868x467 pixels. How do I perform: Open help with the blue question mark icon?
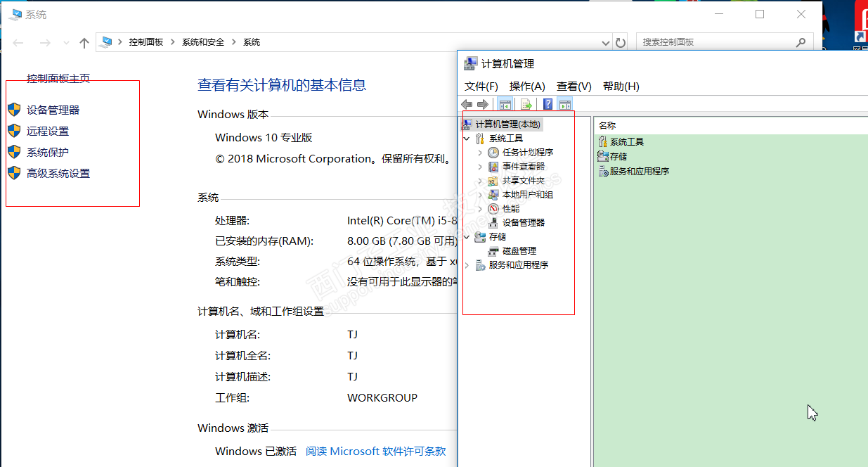[548, 105]
